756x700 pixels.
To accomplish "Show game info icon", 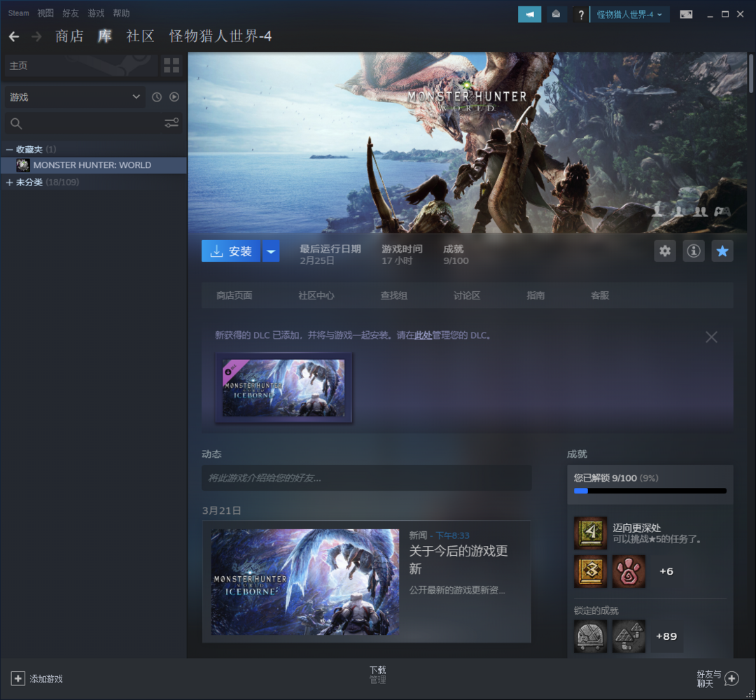I will click(694, 251).
